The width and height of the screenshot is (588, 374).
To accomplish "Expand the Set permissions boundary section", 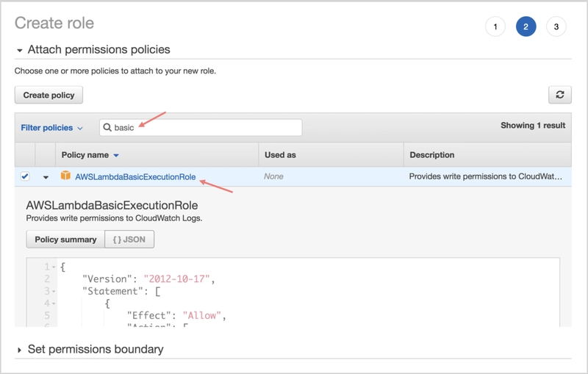I will point(20,350).
